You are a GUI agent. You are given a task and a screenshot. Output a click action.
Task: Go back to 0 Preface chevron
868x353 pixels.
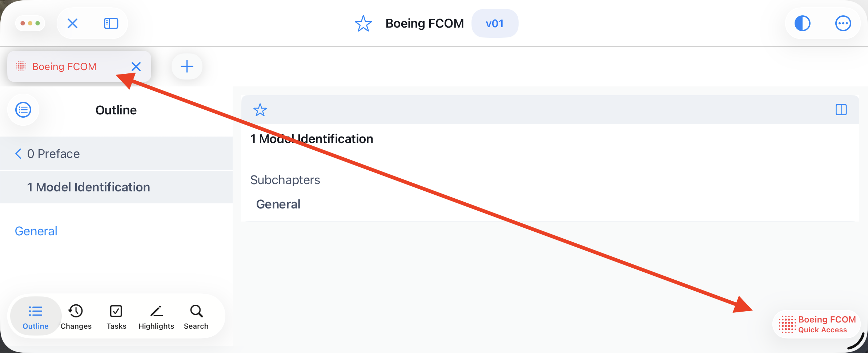tap(18, 154)
